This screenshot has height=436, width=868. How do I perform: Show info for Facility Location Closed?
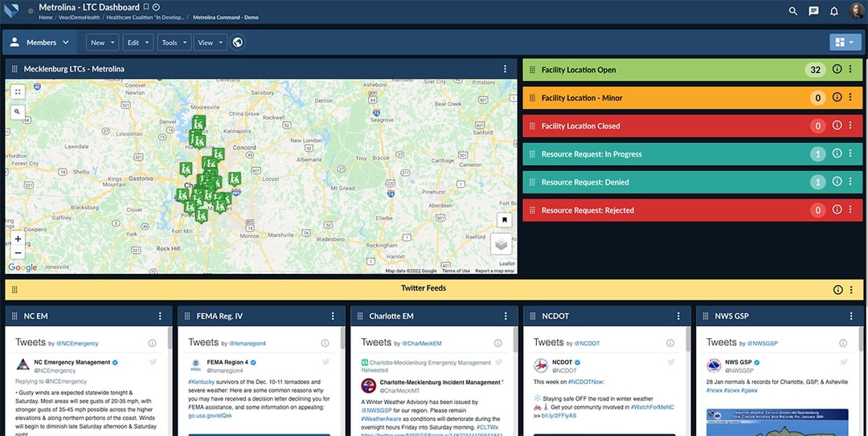click(x=837, y=125)
